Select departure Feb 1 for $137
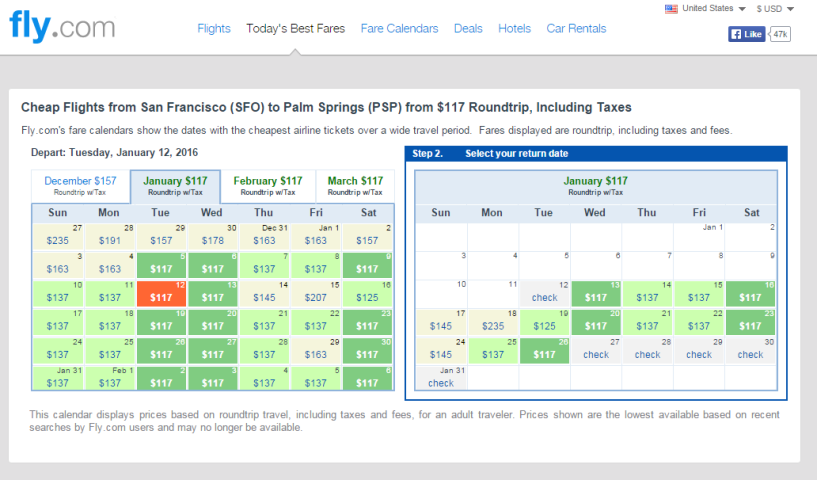Image resolution: width=817 pixels, height=480 pixels. (109, 378)
